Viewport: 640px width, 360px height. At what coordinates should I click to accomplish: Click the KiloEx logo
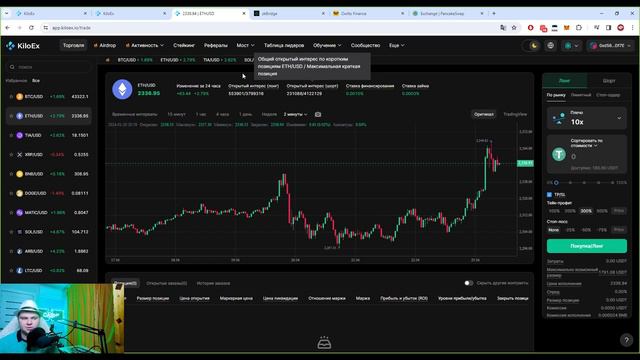(23, 46)
